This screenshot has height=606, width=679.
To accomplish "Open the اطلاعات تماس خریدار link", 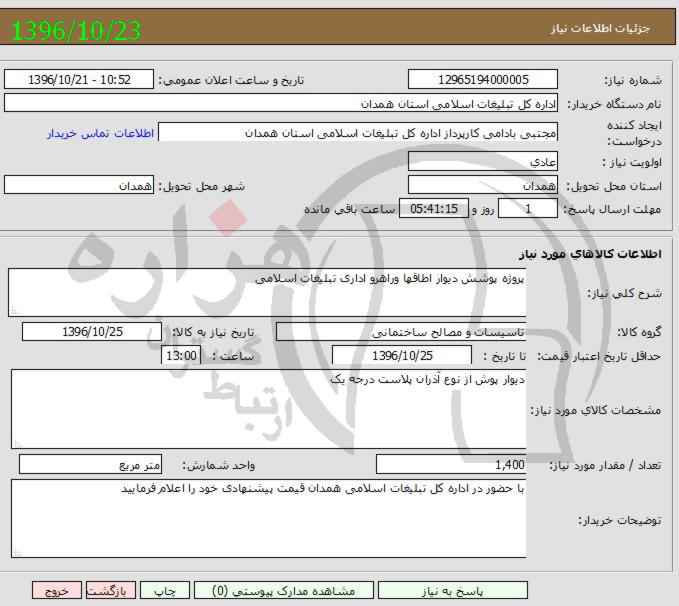I will tap(100, 133).
